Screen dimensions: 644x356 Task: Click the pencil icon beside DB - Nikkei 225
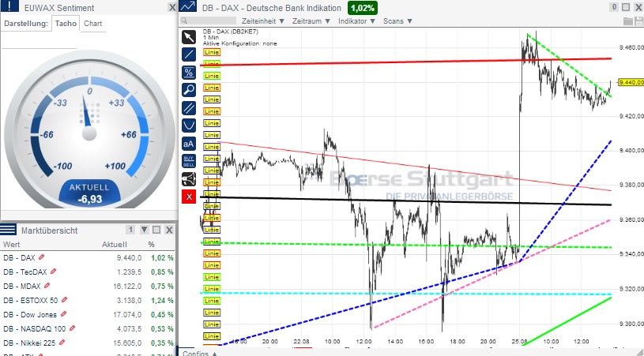tap(62, 343)
